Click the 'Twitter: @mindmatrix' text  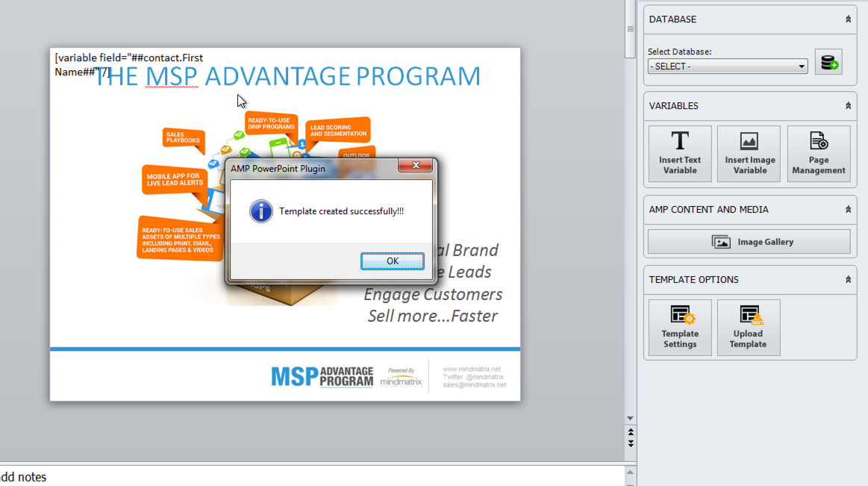pos(473,377)
